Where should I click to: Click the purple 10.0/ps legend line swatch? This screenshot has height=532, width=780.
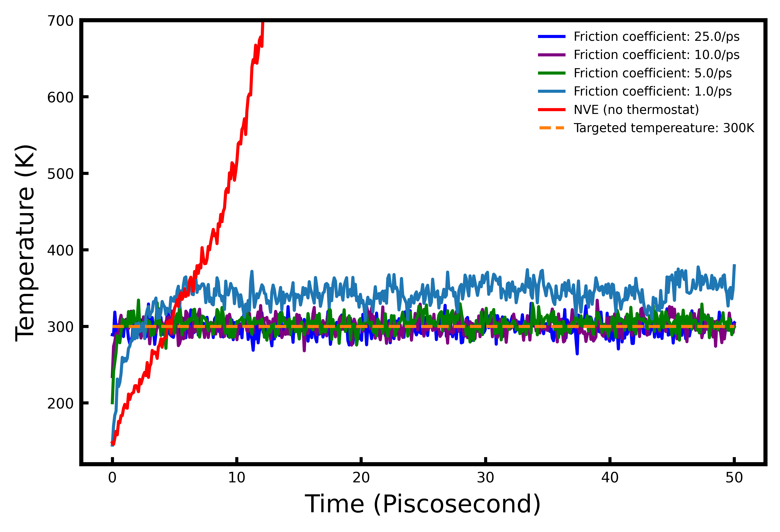tap(551, 55)
